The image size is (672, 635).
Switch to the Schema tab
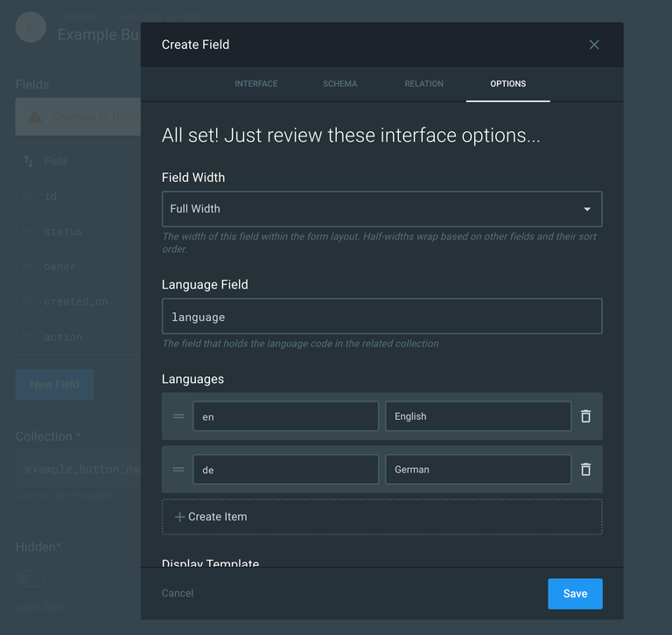tap(339, 84)
